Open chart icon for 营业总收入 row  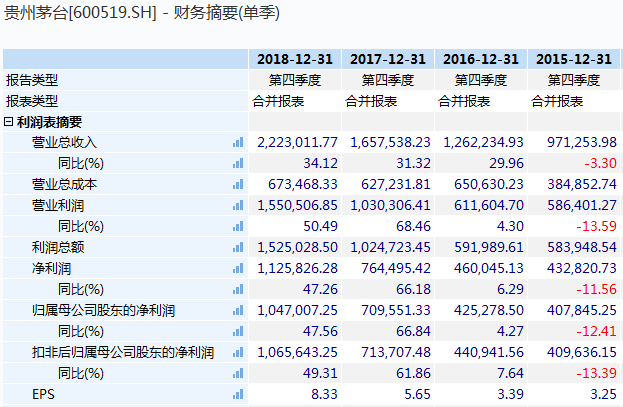238,142
